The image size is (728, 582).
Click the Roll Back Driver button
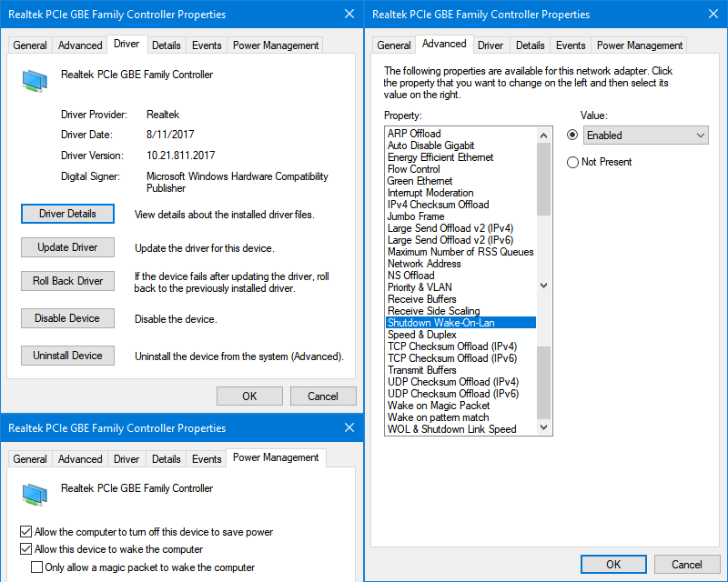point(67,281)
